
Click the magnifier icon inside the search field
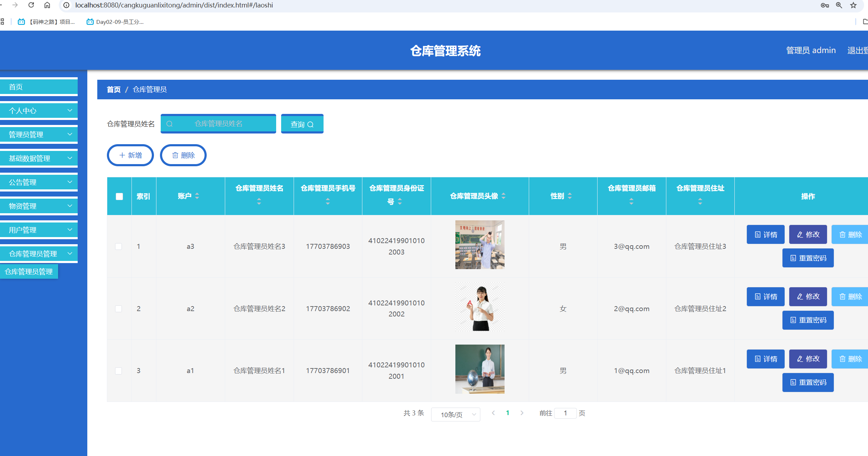(x=170, y=124)
